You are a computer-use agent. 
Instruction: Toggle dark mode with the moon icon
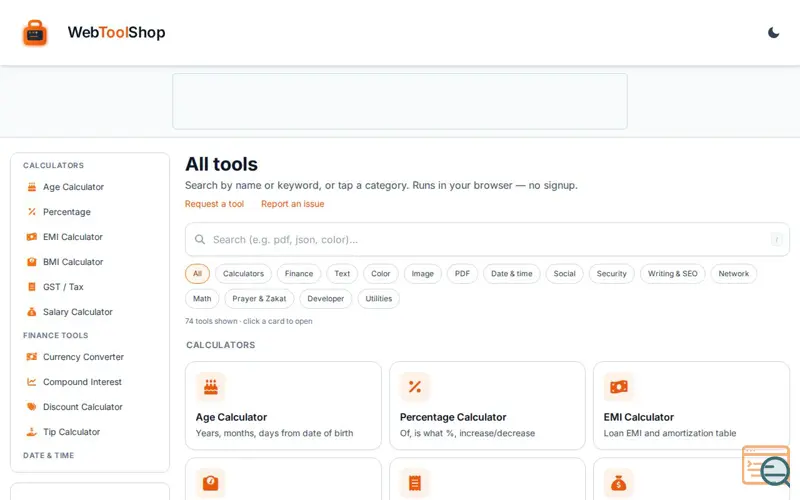point(773,33)
